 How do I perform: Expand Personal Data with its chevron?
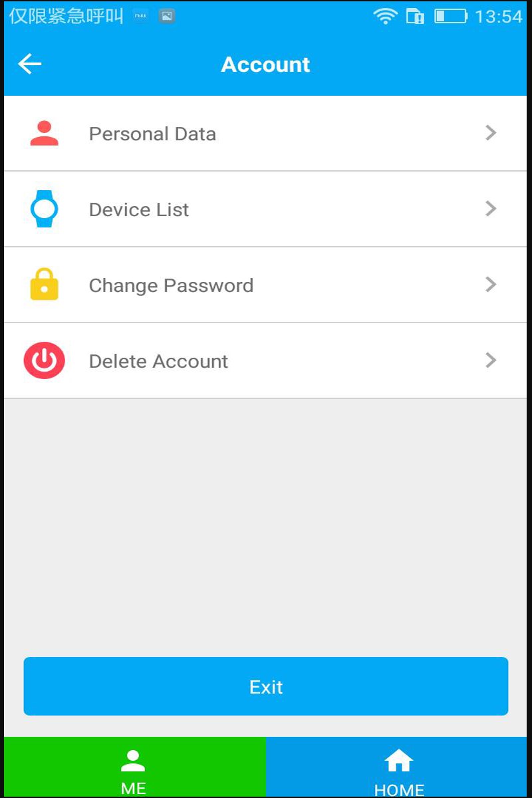(491, 133)
